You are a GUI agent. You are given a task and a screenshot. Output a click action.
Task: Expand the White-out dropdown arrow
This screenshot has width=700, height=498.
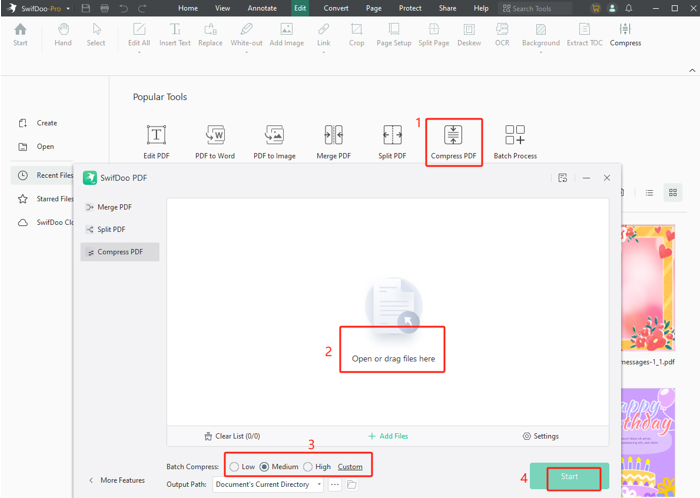246,53
